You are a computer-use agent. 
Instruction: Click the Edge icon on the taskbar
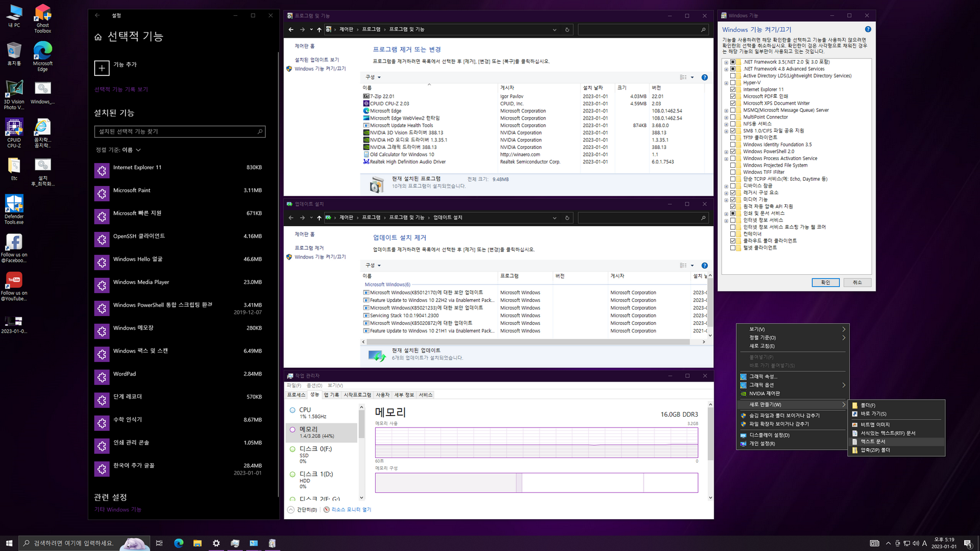click(178, 543)
